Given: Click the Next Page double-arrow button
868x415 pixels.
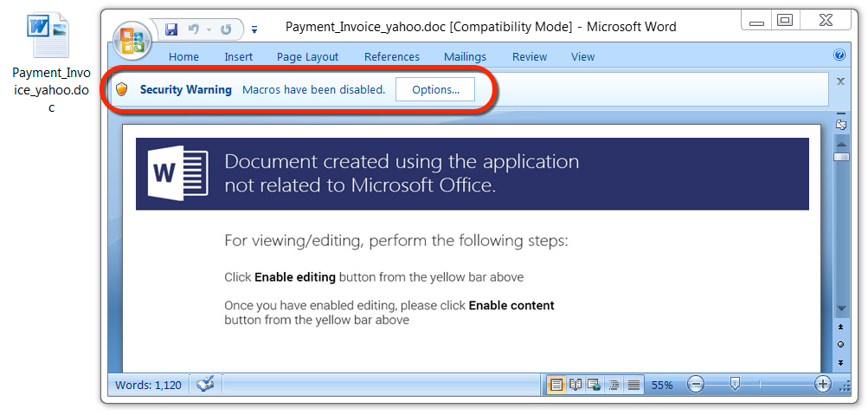Looking at the screenshot, I should pos(841,362).
